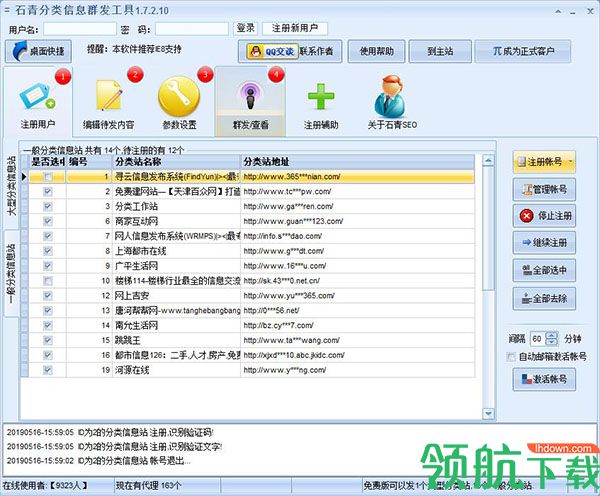Screen dimensions: 600x496
Task: Click the table vertical scrollbar thumb
Action: pos(488,228)
